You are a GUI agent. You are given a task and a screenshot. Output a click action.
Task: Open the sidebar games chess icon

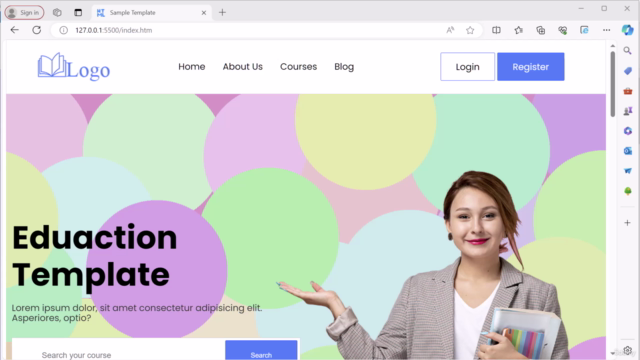tap(628, 111)
